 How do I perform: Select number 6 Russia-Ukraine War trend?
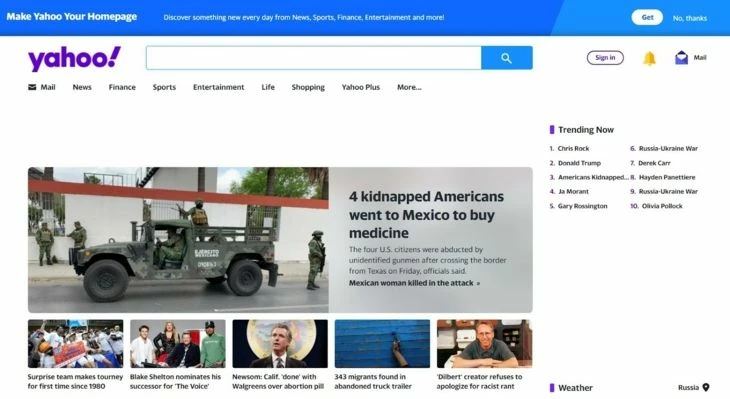[x=668, y=149]
